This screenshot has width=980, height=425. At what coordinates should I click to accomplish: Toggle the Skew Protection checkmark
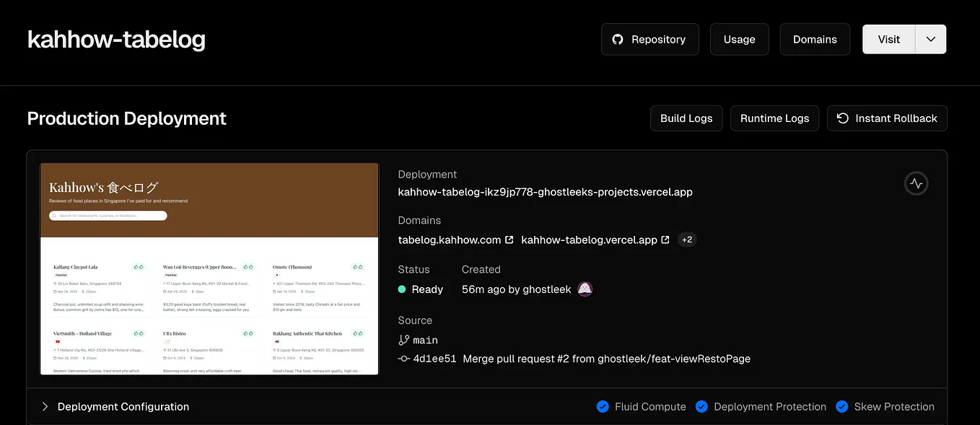[841, 406]
